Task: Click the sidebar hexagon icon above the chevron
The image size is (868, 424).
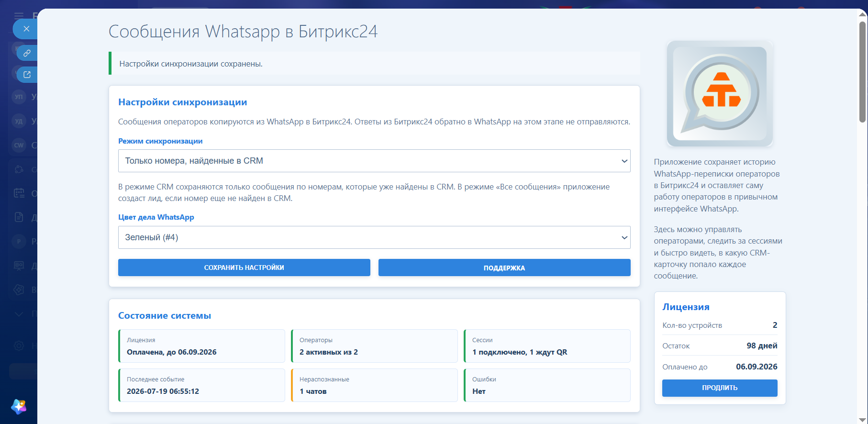Action: [19, 290]
